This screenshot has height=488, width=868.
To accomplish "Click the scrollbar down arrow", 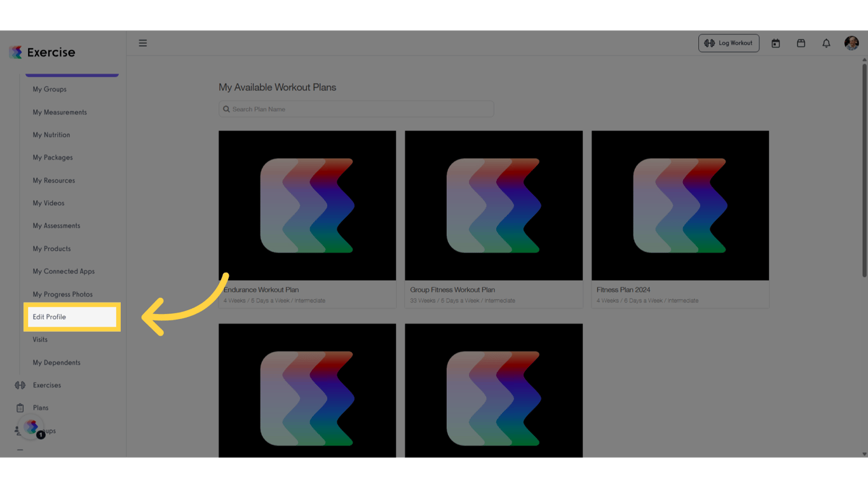I will [x=864, y=454].
